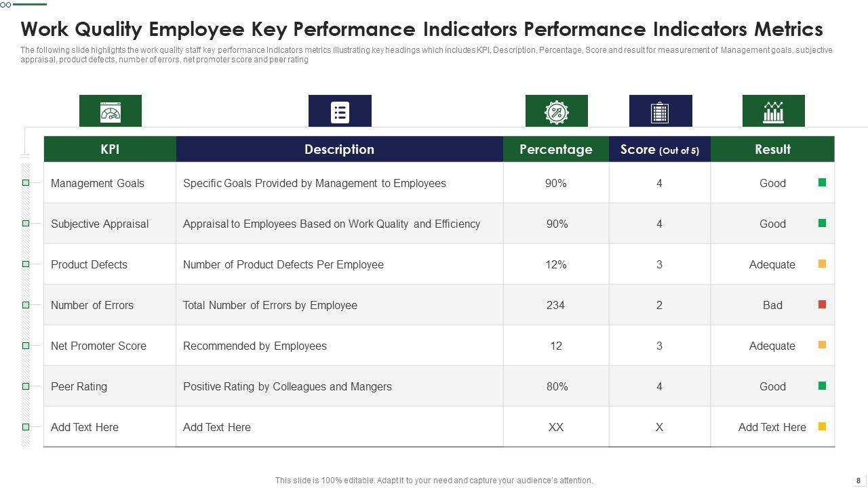Select the list icon above Description

340,112
